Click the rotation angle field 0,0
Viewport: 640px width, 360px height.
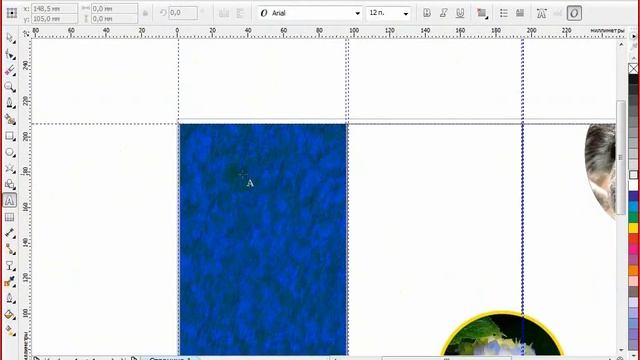pyautogui.click(x=183, y=13)
